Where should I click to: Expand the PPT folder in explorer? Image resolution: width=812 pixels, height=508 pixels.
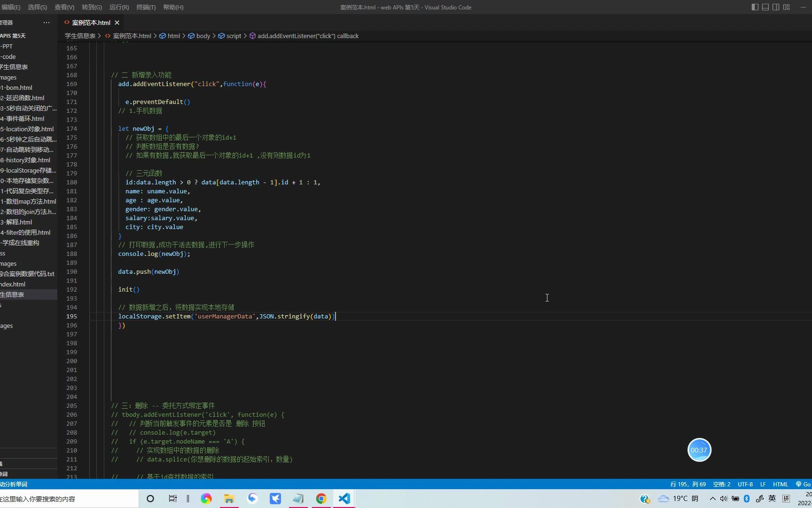(x=7, y=46)
